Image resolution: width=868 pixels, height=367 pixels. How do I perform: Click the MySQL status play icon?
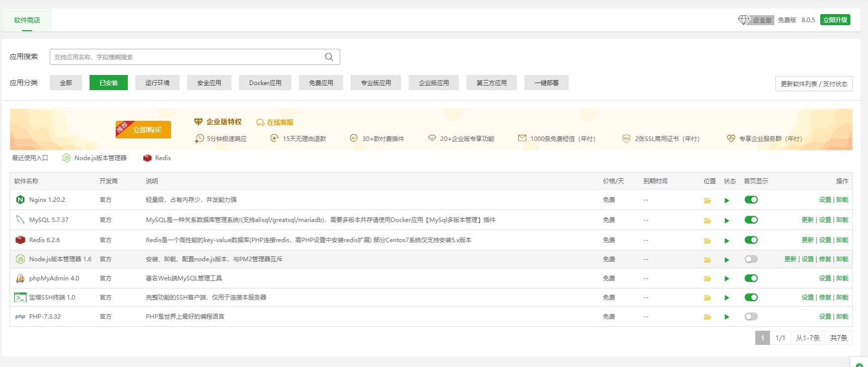point(727,221)
